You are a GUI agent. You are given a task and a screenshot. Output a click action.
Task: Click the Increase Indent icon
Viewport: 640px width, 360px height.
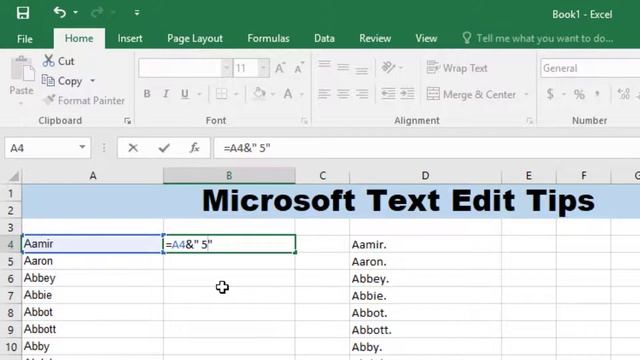(x=407, y=94)
